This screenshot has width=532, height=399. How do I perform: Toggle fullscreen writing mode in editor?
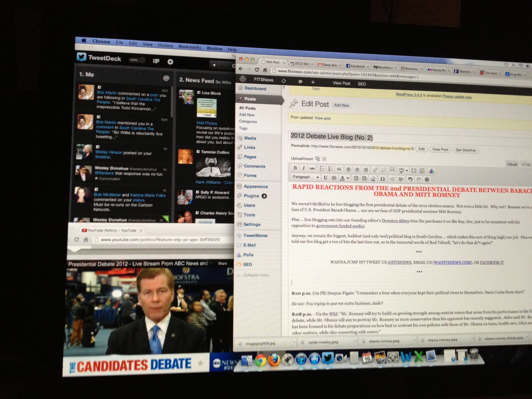[414, 170]
